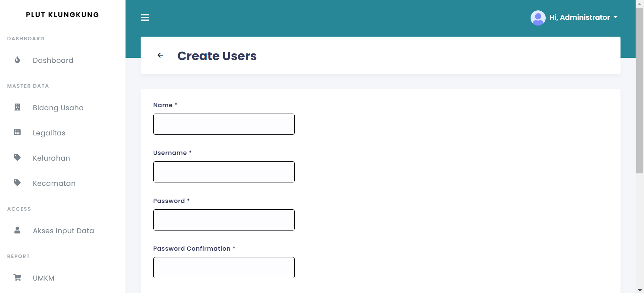This screenshot has width=644, height=293.
Task: Click the UMKM shopping cart icon
Action: tap(17, 278)
